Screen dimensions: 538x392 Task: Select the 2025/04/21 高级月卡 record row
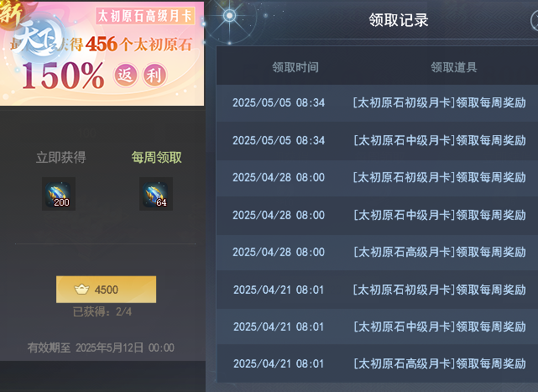377,363
